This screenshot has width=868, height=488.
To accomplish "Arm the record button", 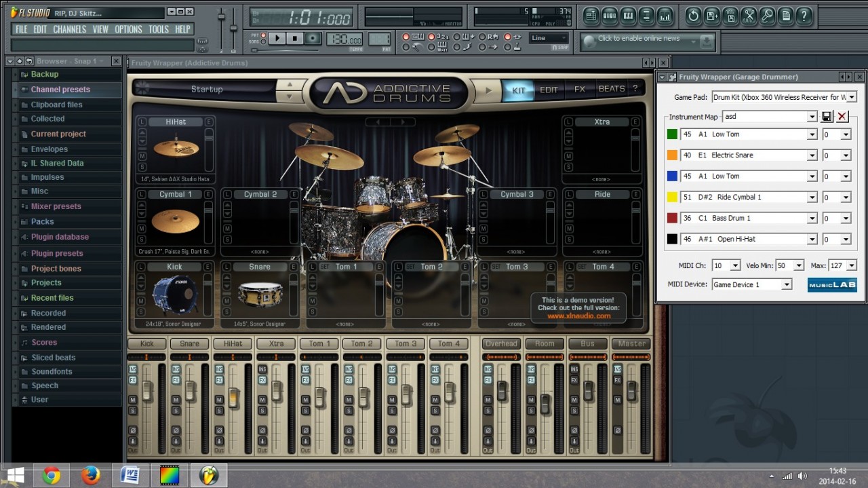I will (x=313, y=39).
